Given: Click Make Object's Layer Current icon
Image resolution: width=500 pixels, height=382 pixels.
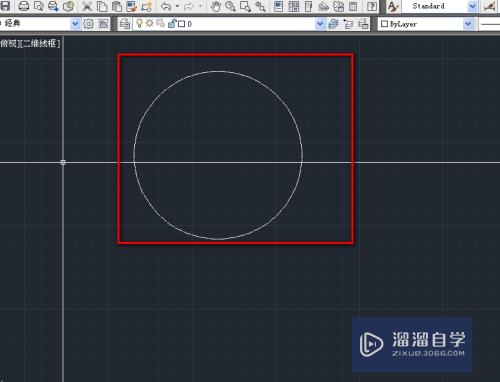Looking at the screenshot, I should [x=333, y=24].
